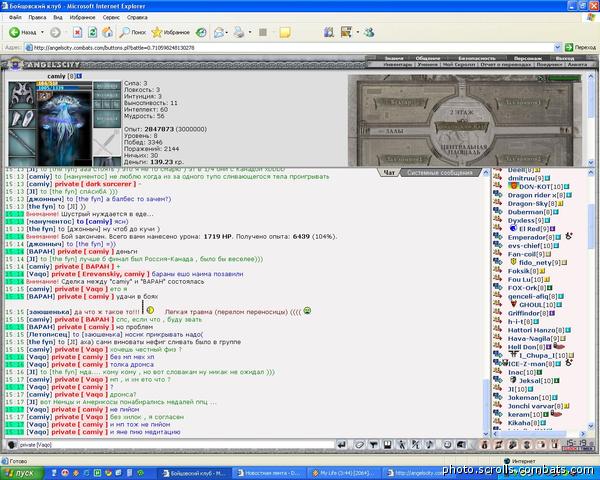Click the save floppy icon in chat bar
600x480 pixels.
388,445
